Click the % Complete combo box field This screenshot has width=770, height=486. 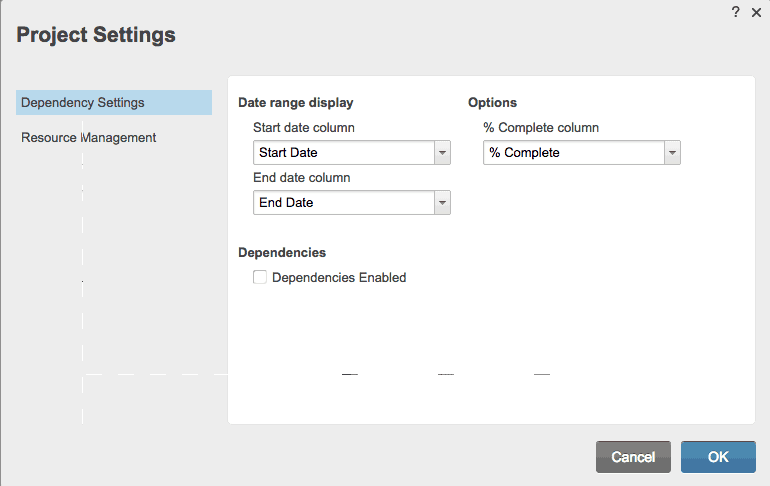click(573, 153)
